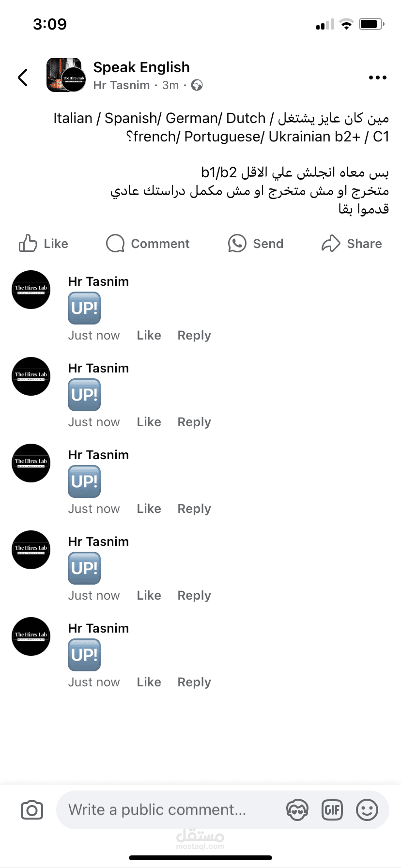Tap the Comment speech bubble button

148,244
